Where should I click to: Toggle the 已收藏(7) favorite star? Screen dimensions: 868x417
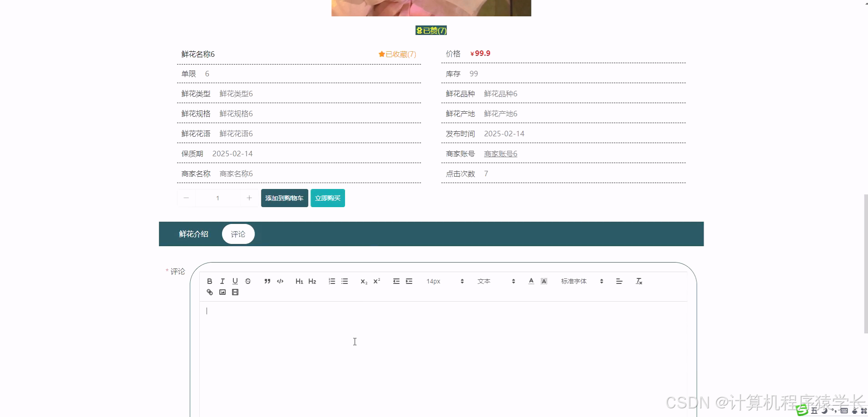pos(397,54)
